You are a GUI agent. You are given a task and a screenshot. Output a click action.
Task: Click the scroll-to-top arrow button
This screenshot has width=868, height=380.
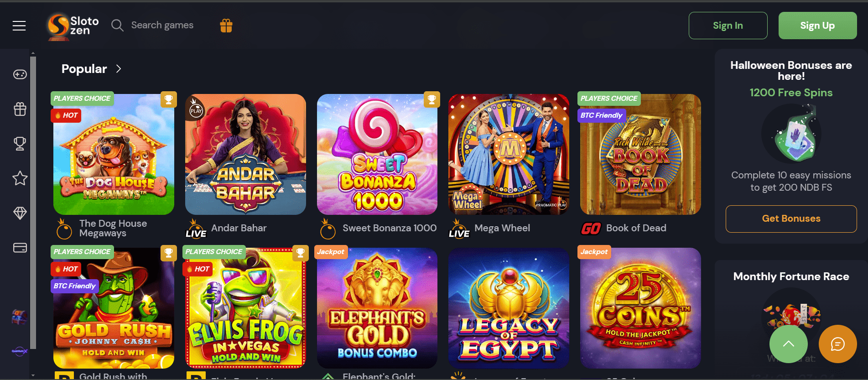click(788, 344)
